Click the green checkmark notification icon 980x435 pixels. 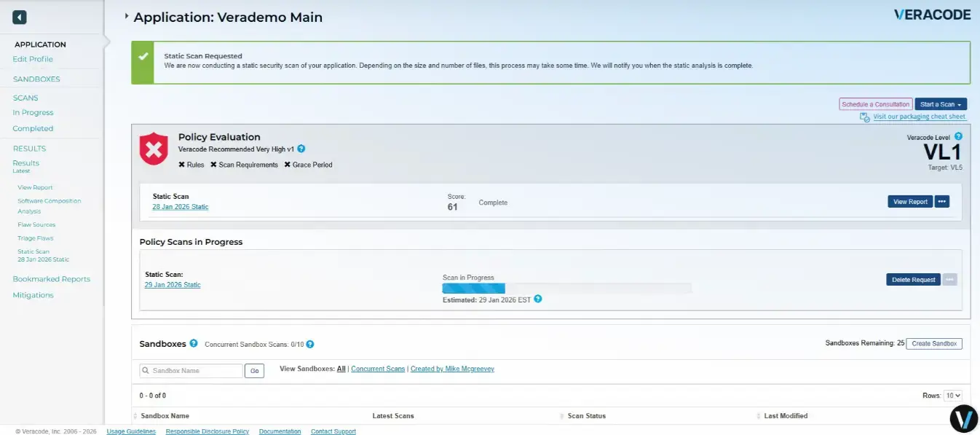143,56
